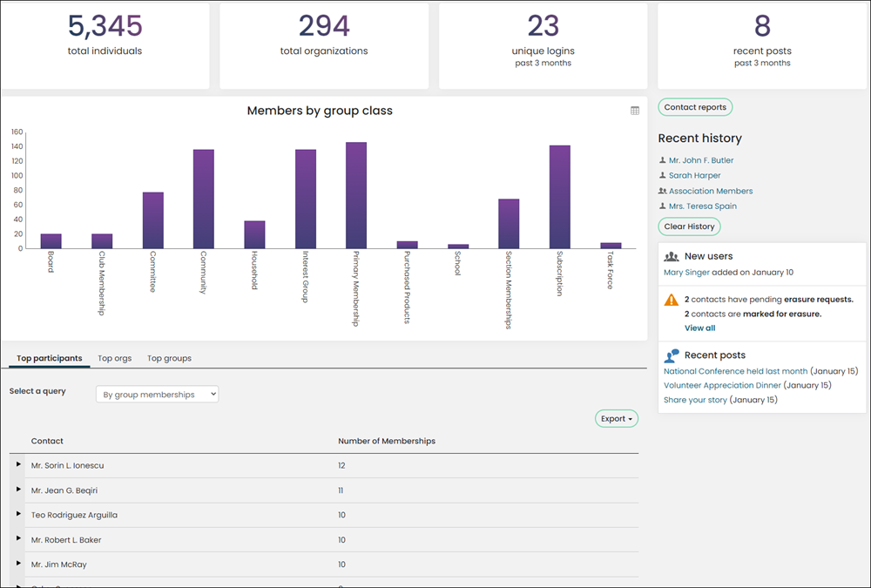Click the Clear History button

(689, 226)
